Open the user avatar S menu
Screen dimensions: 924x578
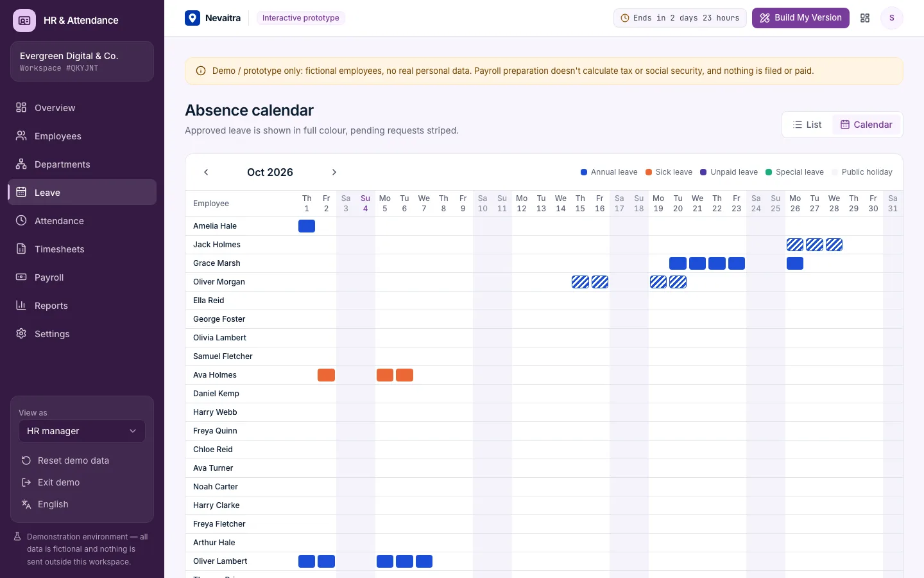(892, 18)
